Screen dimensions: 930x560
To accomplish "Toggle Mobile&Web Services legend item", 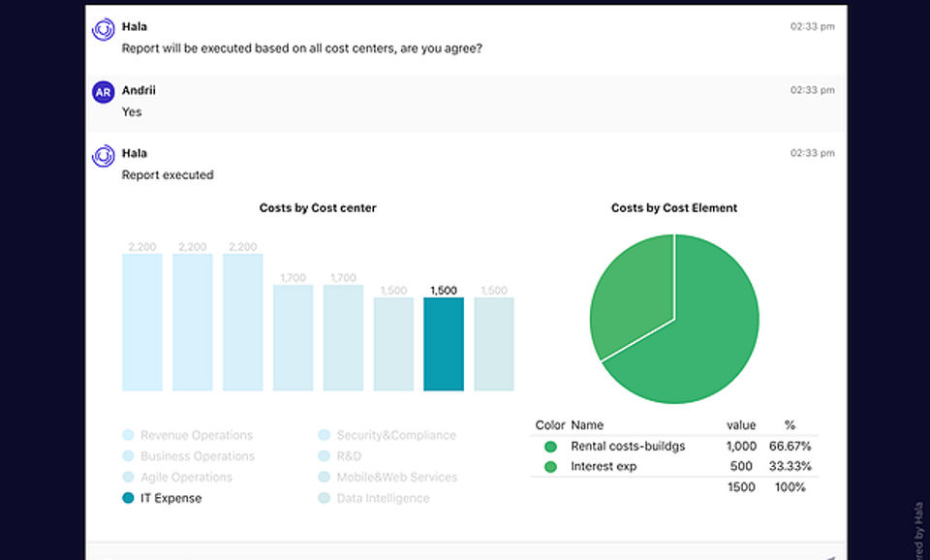I will pyautogui.click(x=387, y=477).
